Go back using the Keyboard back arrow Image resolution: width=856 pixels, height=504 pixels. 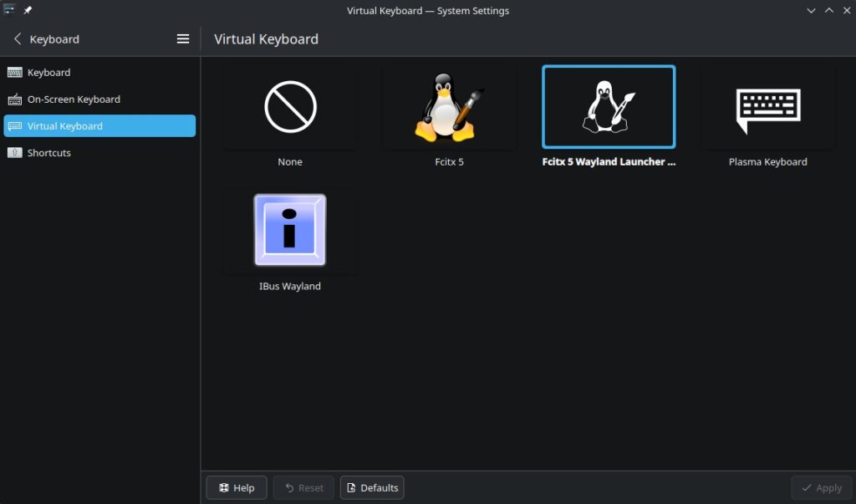(18, 39)
